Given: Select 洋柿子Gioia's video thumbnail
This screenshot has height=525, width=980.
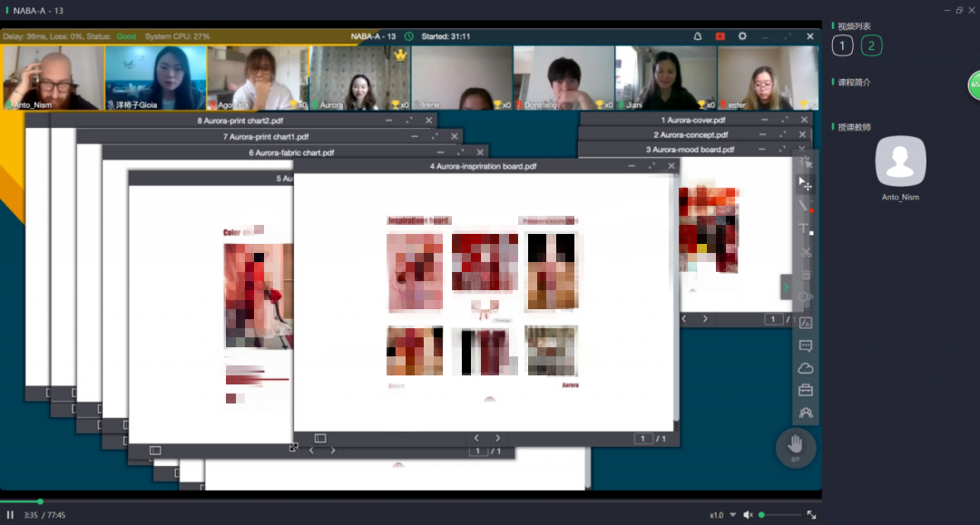Looking at the screenshot, I should 156,77.
